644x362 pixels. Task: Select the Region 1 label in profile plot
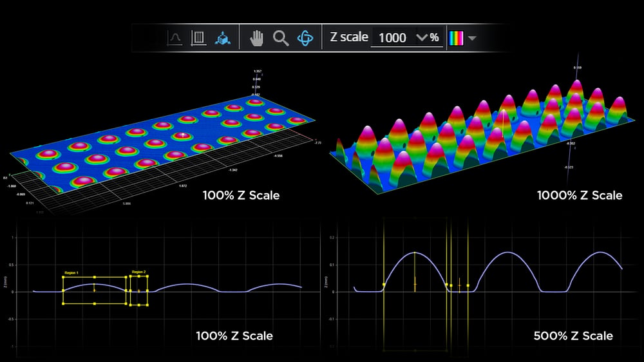71,273
